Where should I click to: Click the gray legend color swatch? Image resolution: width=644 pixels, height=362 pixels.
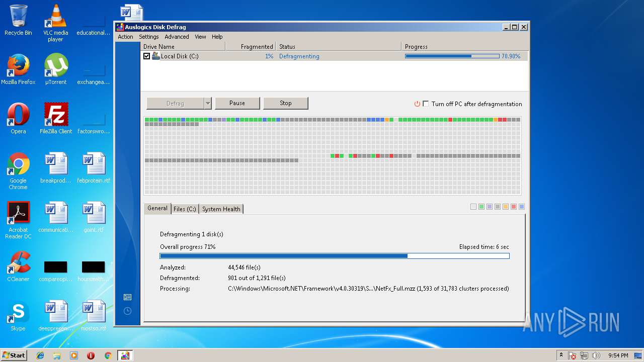coord(498,207)
